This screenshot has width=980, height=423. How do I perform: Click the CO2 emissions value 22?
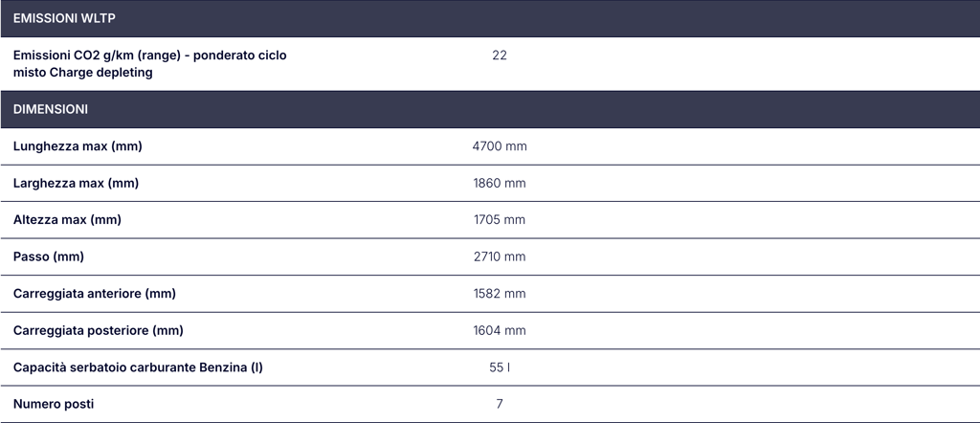500,55
